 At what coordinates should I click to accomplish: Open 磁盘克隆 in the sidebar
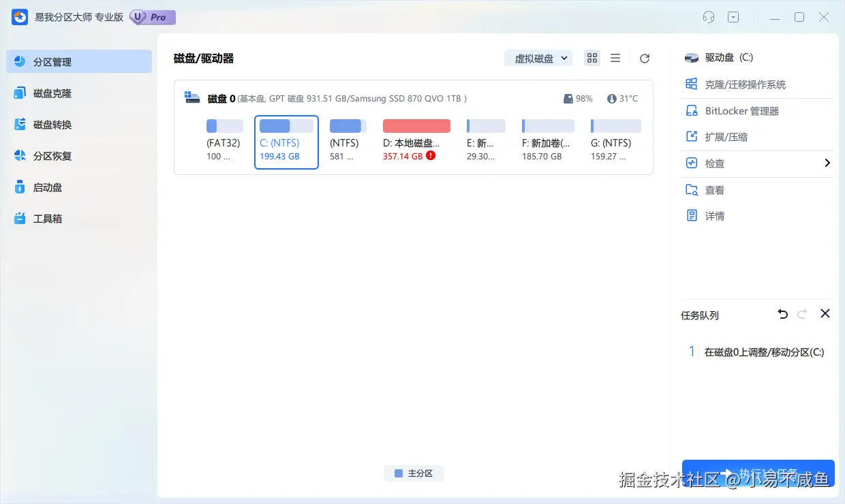79,93
